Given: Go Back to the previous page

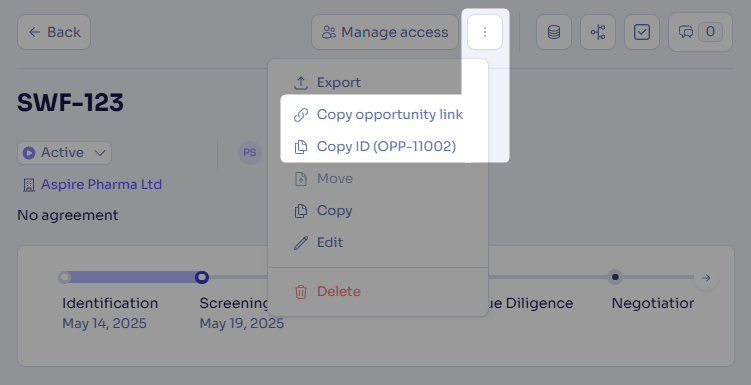Looking at the screenshot, I should [54, 32].
